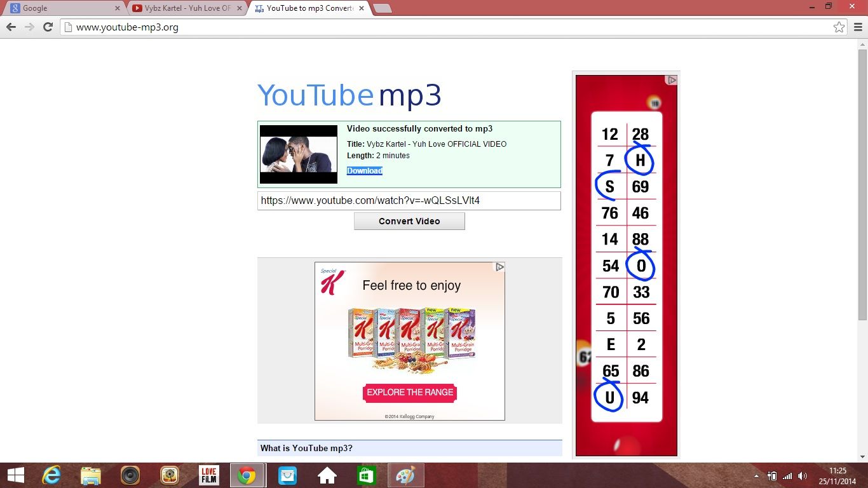
Task: Switch to Vybz Kartel - Yuh Love tab
Action: click(184, 8)
